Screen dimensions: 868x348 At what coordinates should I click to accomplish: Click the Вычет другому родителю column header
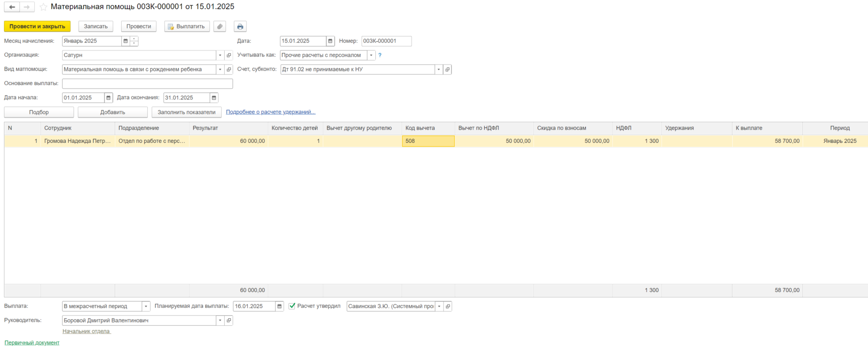tap(362, 128)
